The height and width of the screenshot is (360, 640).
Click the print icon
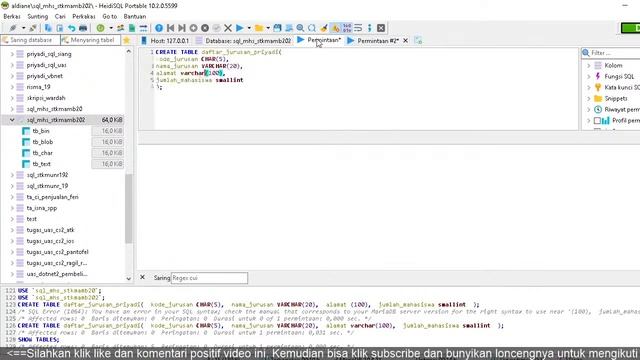tap(83, 28)
